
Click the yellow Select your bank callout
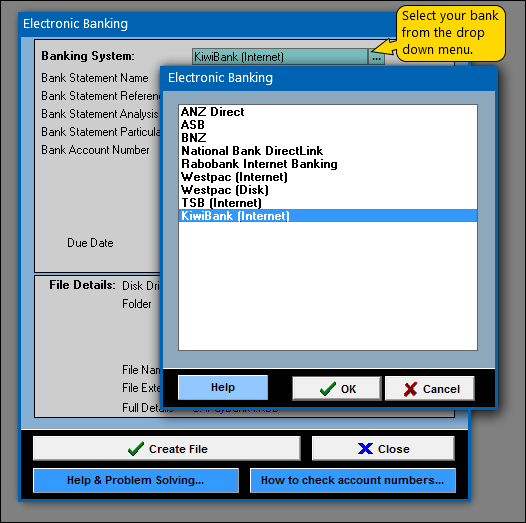(450, 33)
